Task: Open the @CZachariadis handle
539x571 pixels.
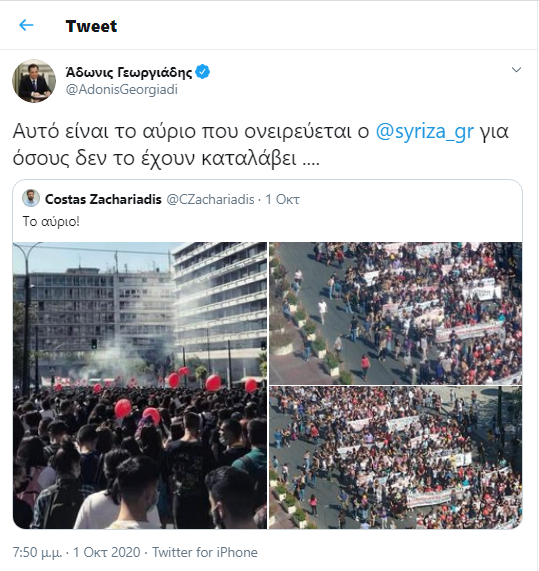Action: 210,199
